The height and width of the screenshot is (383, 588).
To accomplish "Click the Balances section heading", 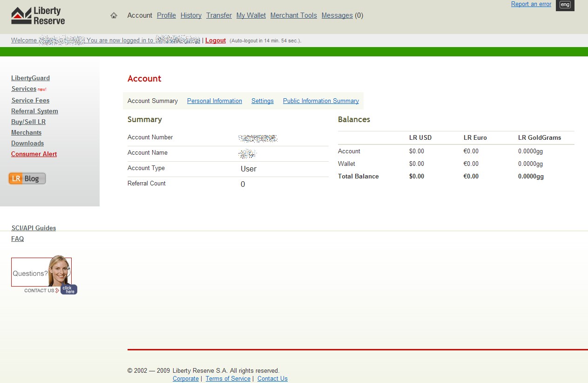I will pos(354,120).
